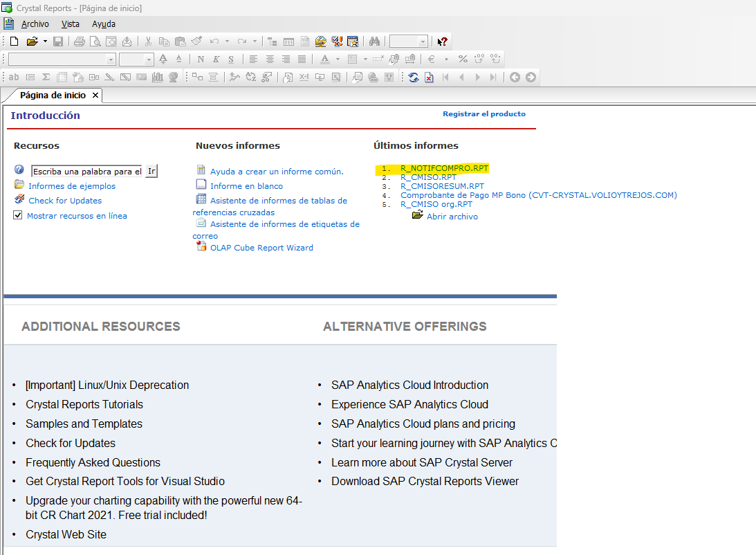This screenshot has width=756, height=555.
Task: Click the Save diskette icon
Action: [x=58, y=42]
